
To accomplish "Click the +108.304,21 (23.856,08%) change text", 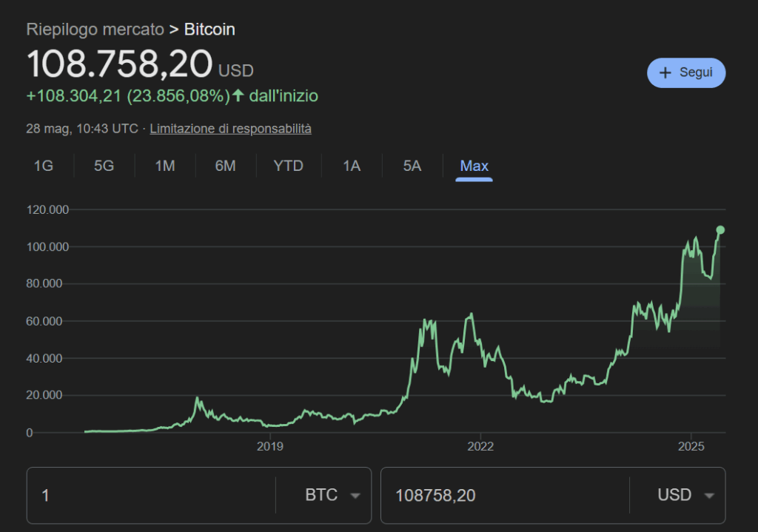I will 128,96.
